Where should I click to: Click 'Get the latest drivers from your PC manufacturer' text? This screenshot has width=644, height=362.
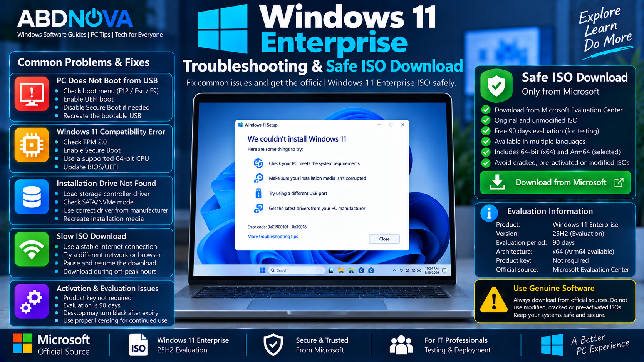click(317, 209)
